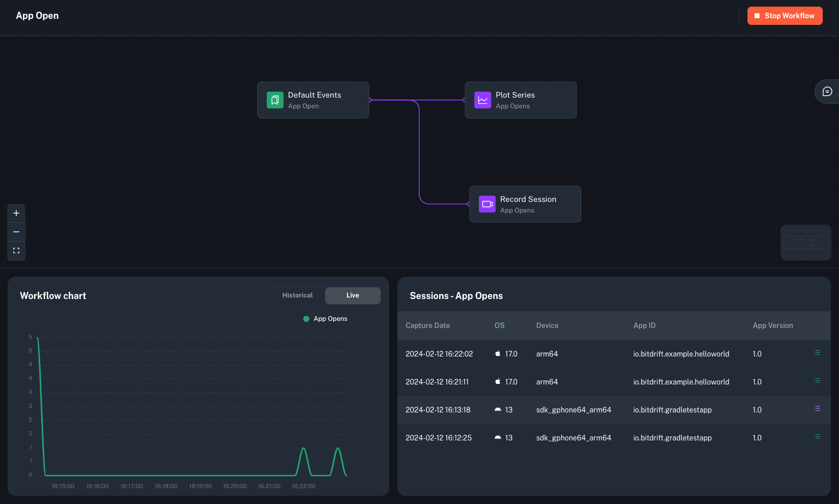Click the minimap in the canvas corner
Screen dimensions: 839x504
tap(805, 242)
